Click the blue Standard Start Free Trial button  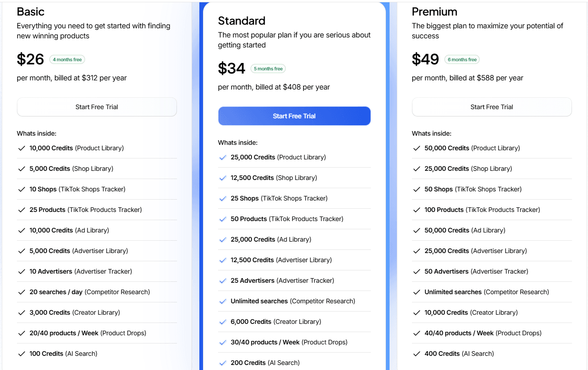click(x=294, y=116)
